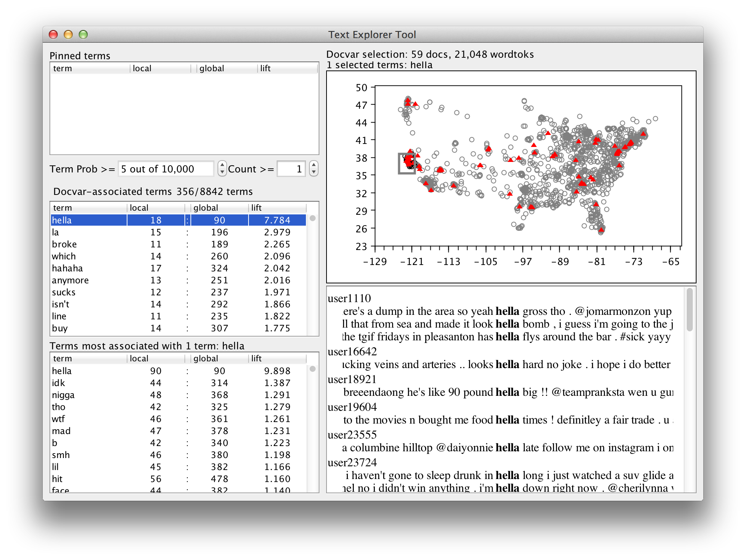
Task: Click the Term Prob input field
Action: click(166, 169)
